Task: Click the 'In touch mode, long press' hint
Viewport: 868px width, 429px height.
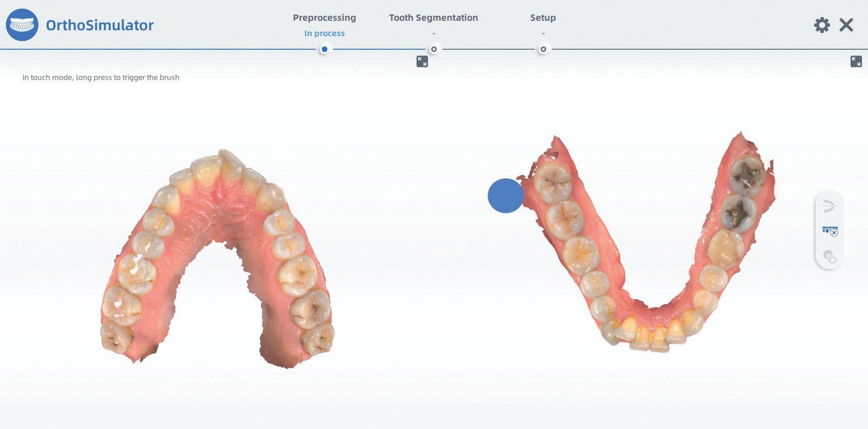Action: pos(101,77)
